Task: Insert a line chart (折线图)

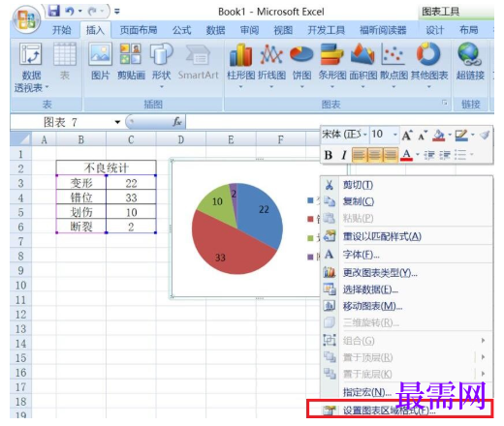Action: 271,66
